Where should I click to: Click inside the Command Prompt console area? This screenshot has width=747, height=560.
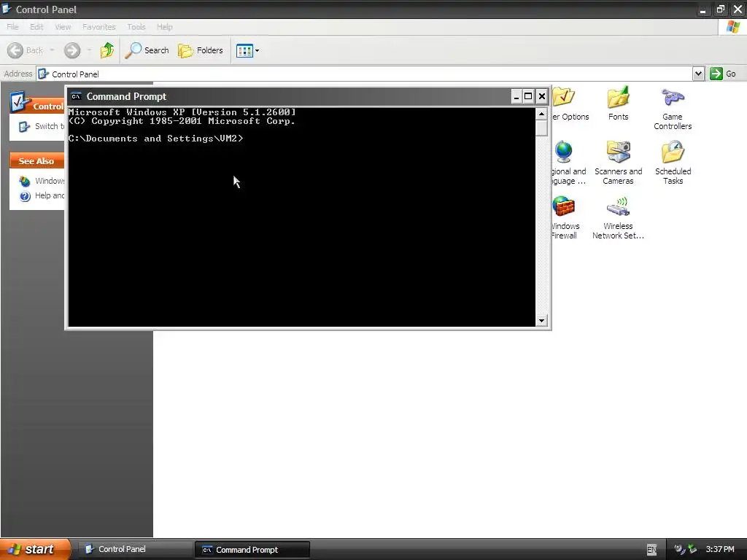301,217
